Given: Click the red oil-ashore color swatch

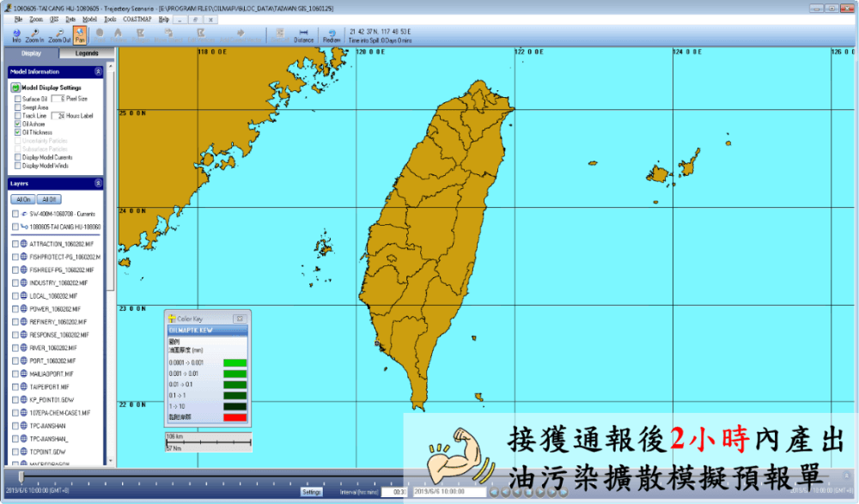Looking at the screenshot, I should coord(235,417).
